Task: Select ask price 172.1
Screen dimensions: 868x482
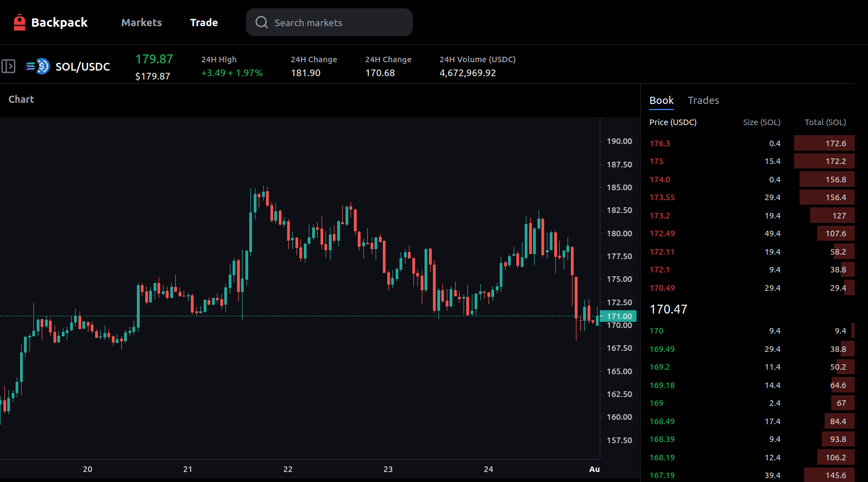Action: click(659, 270)
